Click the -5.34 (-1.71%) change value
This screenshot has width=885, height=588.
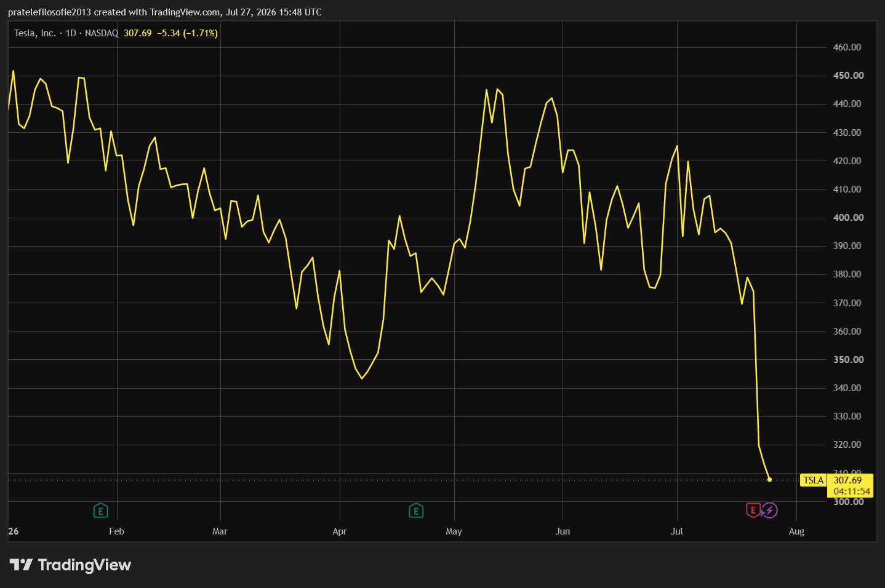187,33
